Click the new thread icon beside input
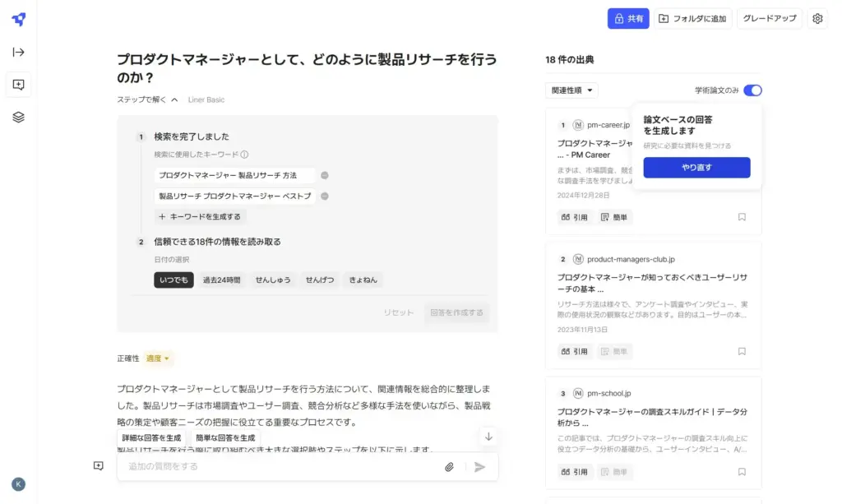This screenshot has width=842, height=504. [x=99, y=466]
